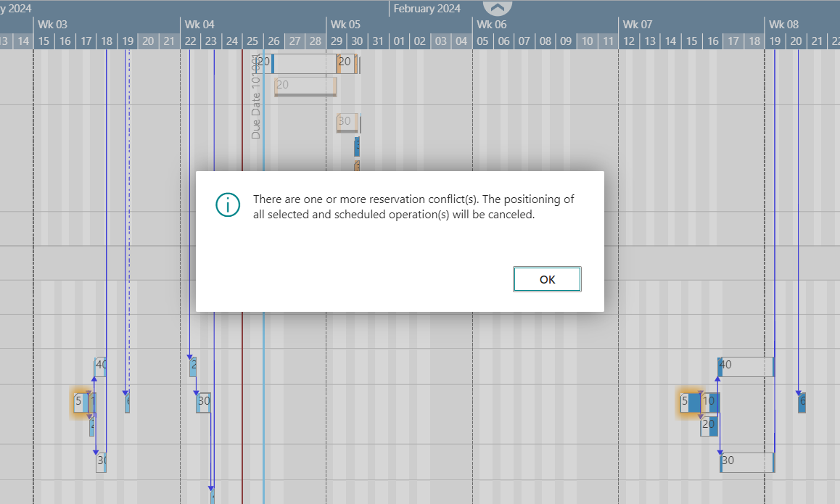Collapse the timescale header using the chevron

pyautogui.click(x=497, y=8)
